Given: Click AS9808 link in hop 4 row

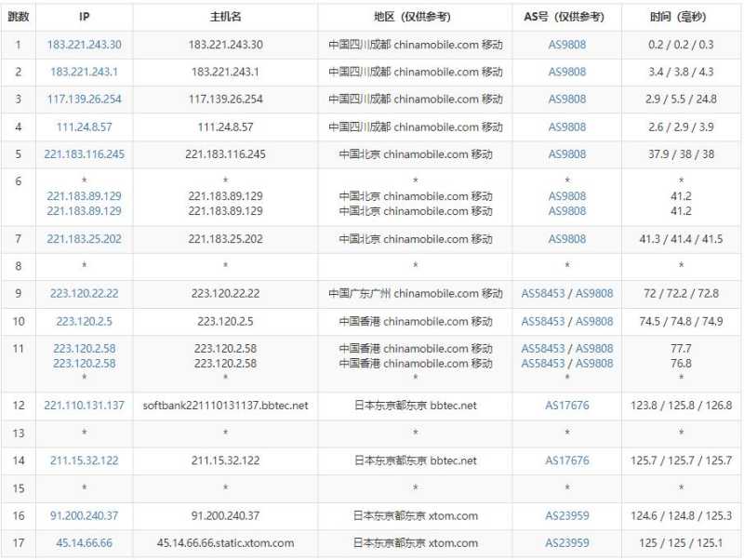Looking at the screenshot, I should point(567,127).
